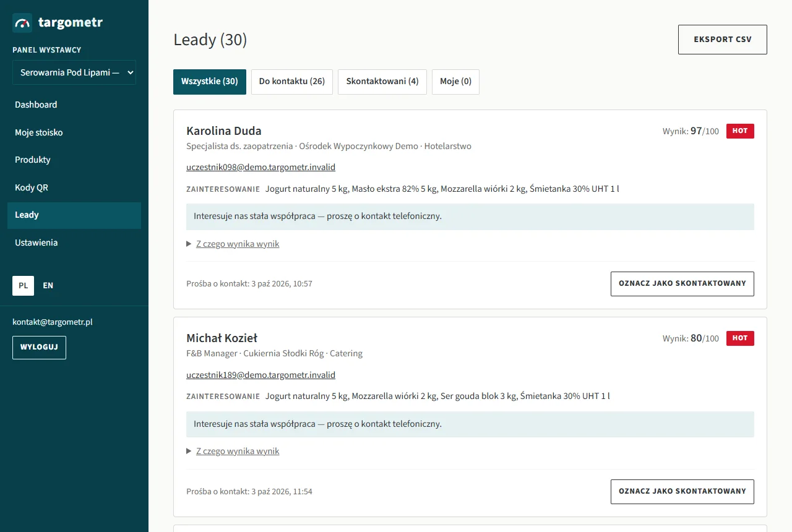Expand Michał Kozieł's score explanation triangle

pyautogui.click(x=189, y=451)
